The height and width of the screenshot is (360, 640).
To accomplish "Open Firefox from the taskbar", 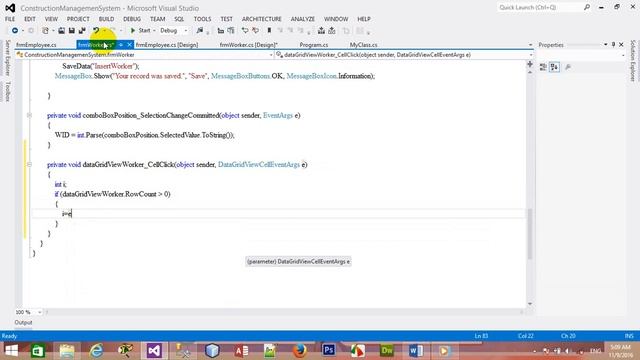I will [300, 350].
